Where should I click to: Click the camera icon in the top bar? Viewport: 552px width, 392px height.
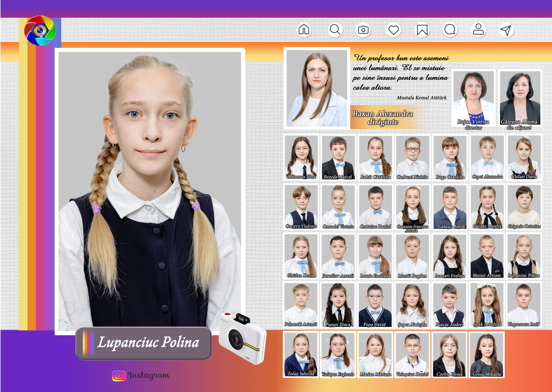pyautogui.click(x=363, y=30)
